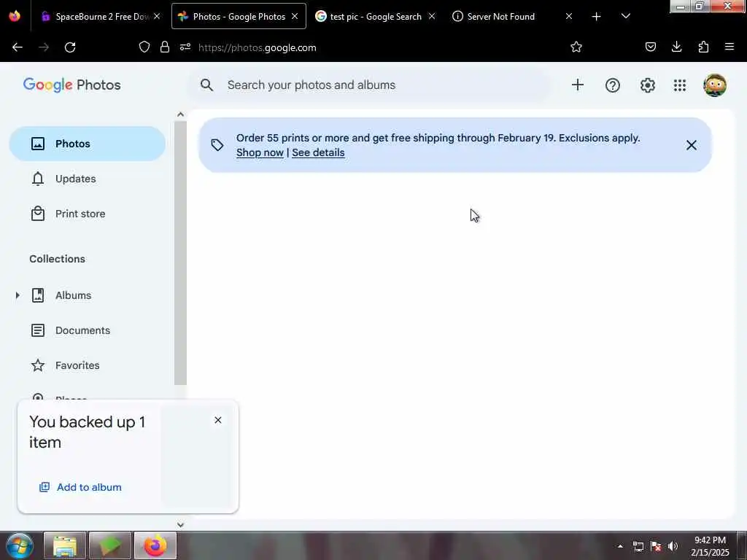The height and width of the screenshot is (560, 747).
Task: Open the site permissions icon
Action: [185, 47]
